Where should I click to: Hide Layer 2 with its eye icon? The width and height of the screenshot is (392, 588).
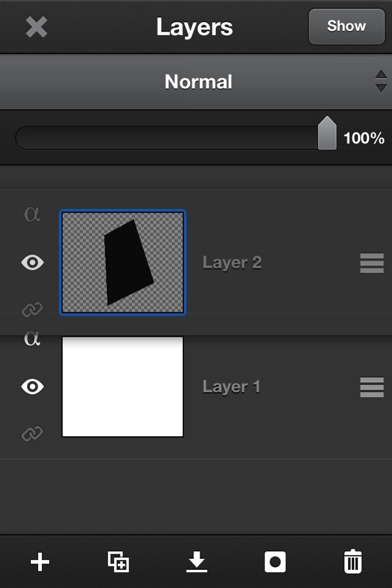pyautogui.click(x=32, y=263)
